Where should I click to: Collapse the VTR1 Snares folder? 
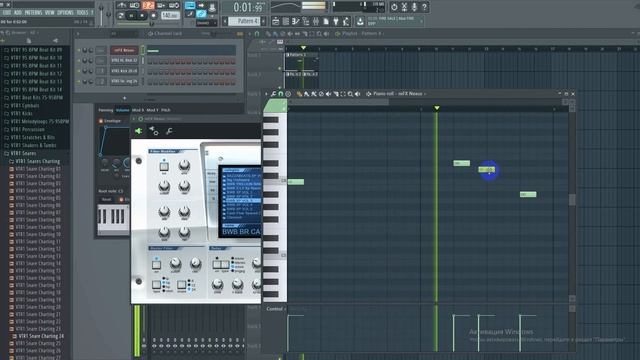(23, 153)
